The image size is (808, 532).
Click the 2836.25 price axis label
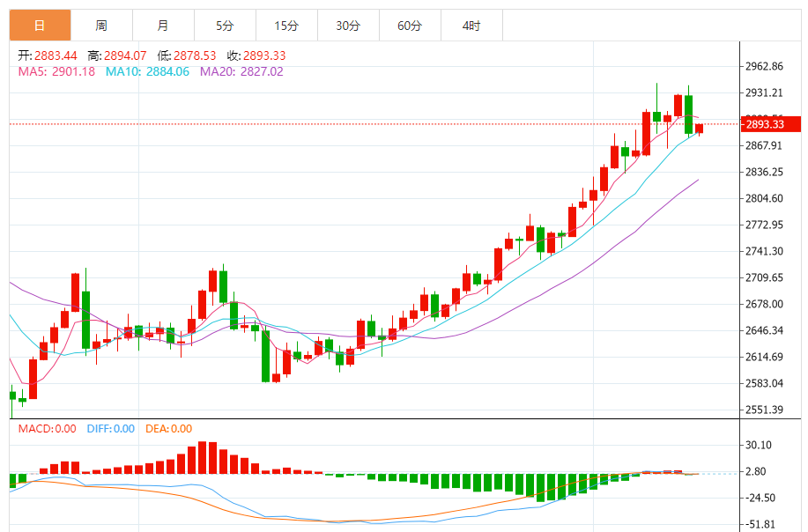point(764,172)
